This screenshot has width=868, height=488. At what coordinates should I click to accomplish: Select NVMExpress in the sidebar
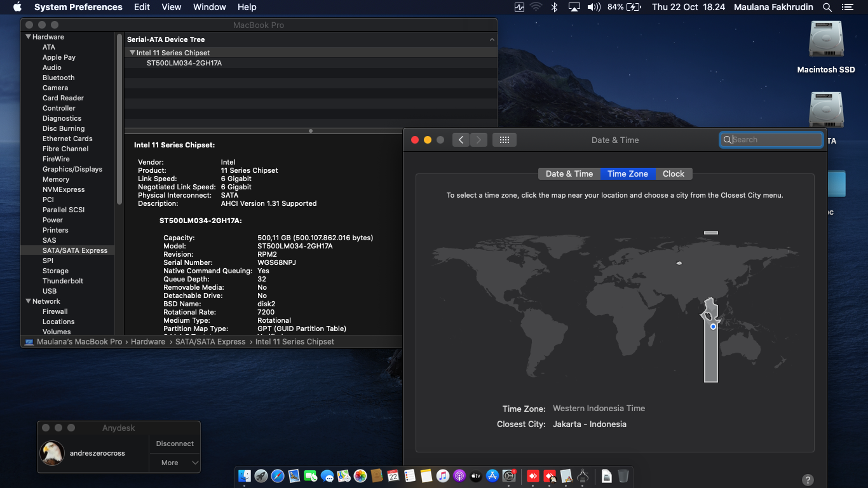pos(64,189)
